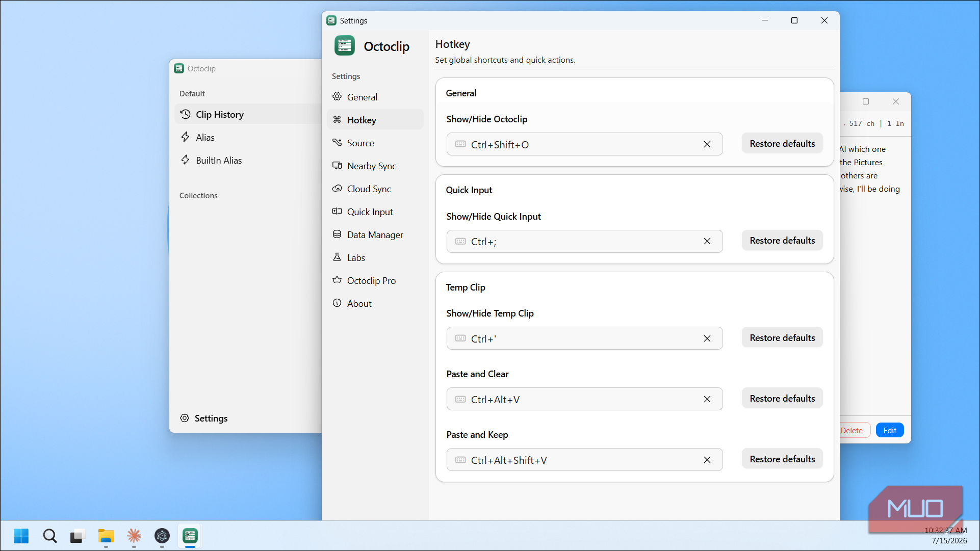Viewport: 980px width, 551px height.
Task: Open File Explorer from the taskbar
Action: pyautogui.click(x=106, y=536)
